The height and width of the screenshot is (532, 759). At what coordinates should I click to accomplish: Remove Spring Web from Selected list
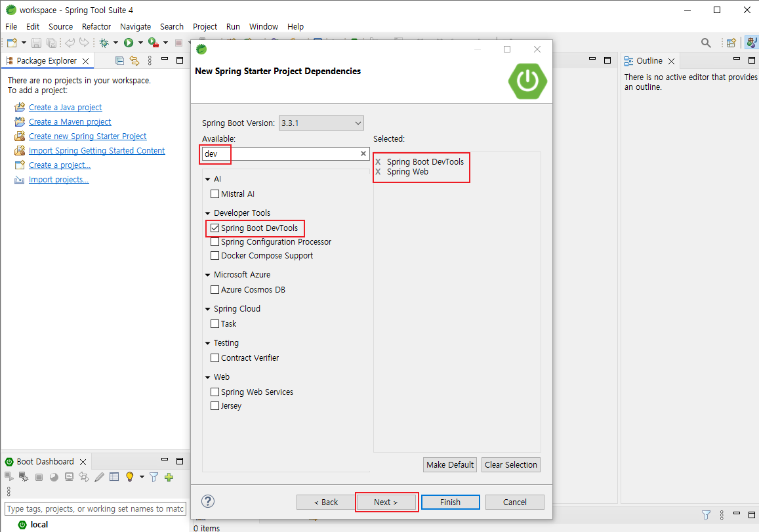378,172
